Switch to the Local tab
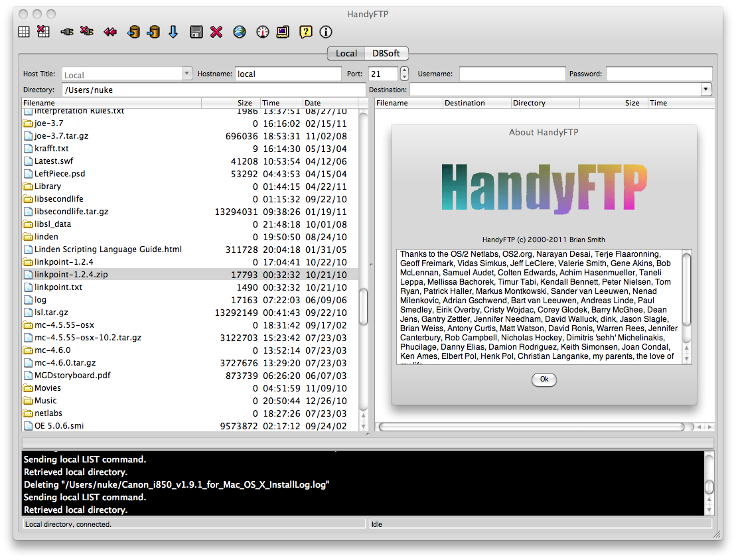Viewport: 736px width, 560px height. pos(346,54)
